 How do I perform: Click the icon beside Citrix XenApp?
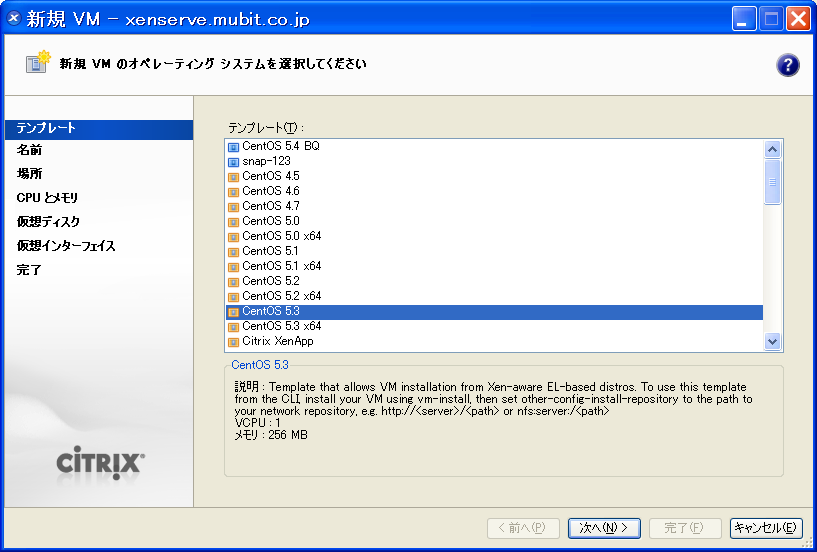(233, 342)
